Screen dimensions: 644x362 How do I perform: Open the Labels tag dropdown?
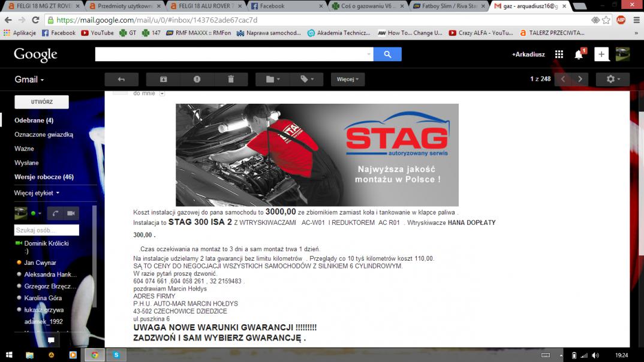click(x=306, y=79)
